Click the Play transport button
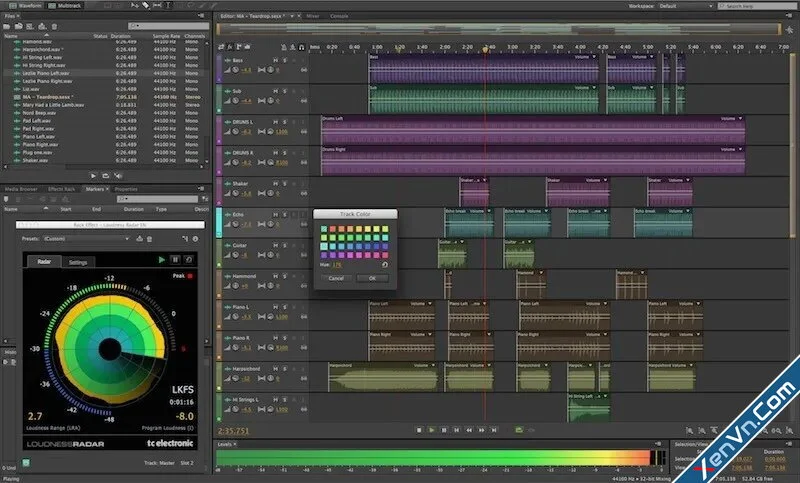 click(x=432, y=430)
